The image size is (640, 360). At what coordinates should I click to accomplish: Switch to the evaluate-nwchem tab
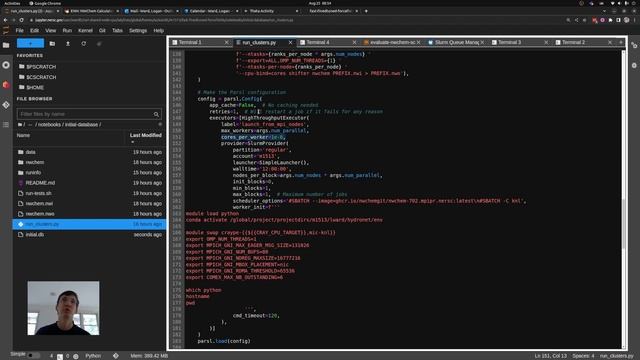point(393,42)
